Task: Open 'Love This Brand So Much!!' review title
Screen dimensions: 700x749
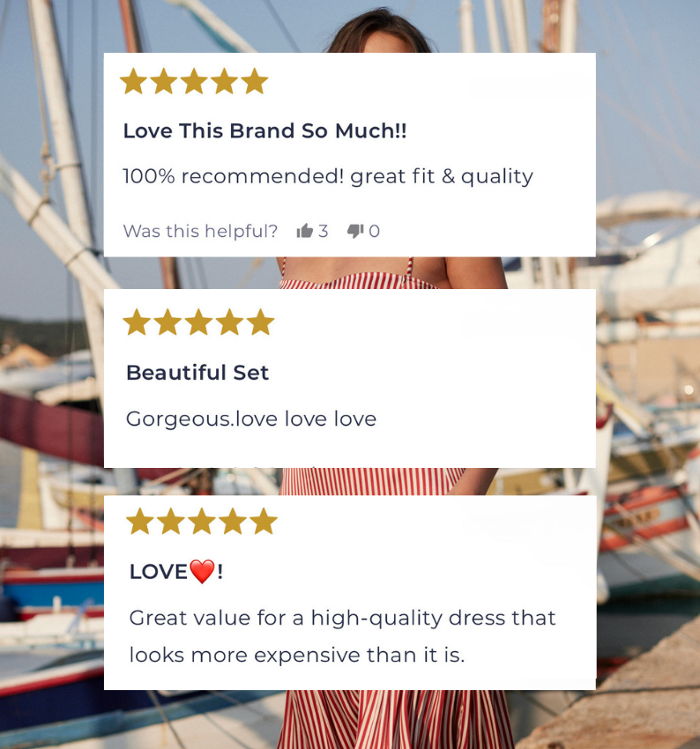Action: (x=264, y=131)
